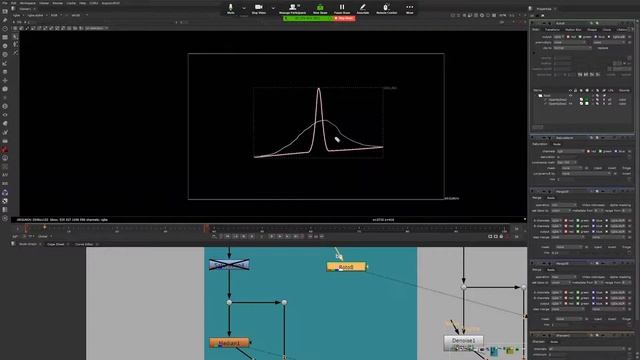Select the Roto8 node
Image resolution: width=640 pixels, height=360 pixels.
(346, 267)
